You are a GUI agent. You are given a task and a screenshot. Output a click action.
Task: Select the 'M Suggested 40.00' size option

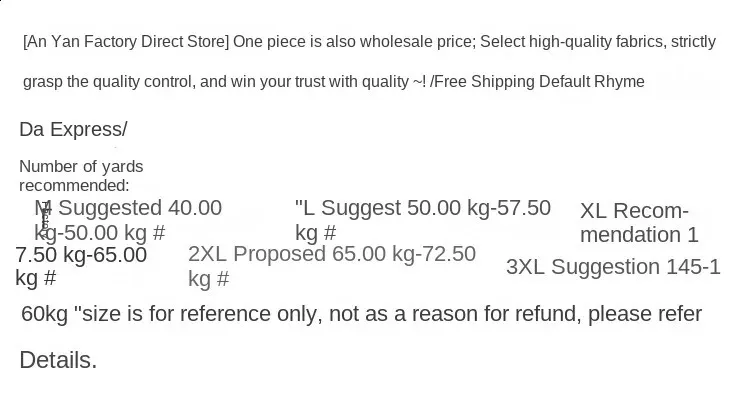pyautogui.click(x=128, y=208)
